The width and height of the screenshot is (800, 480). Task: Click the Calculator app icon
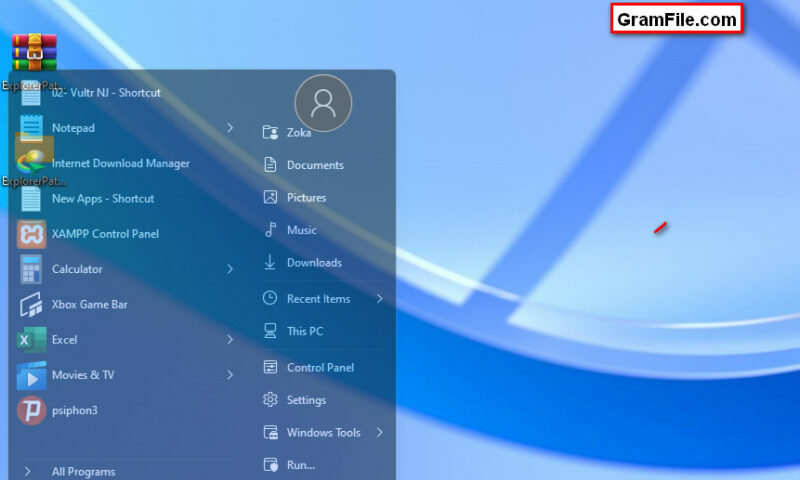click(31, 269)
